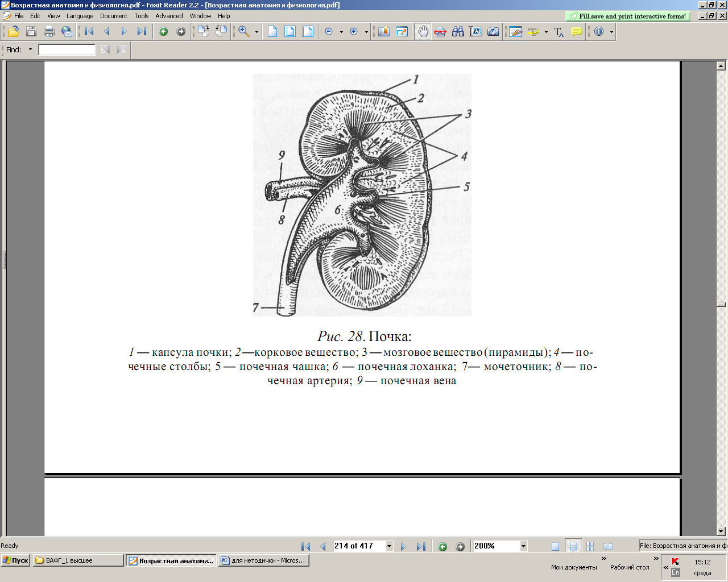This screenshot has height=582, width=728.
Task: Open the zoom level 200% dropdown
Action: pyautogui.click(x=523, y=546)
